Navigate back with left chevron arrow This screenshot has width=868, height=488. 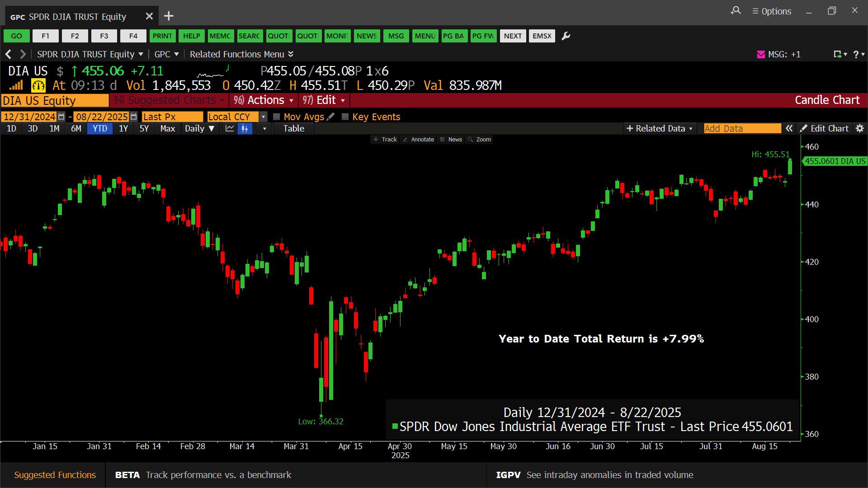(9, 54)
